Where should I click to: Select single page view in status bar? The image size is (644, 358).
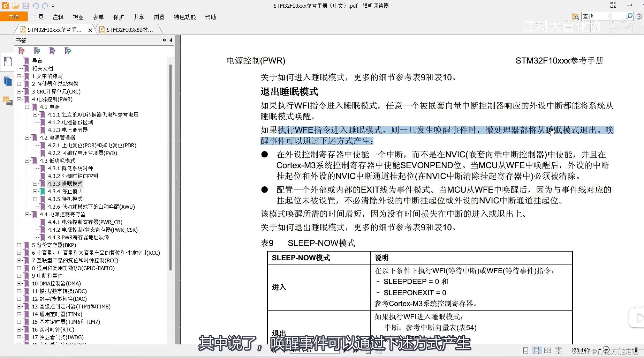pyautogui.click(x=526, y=350)
